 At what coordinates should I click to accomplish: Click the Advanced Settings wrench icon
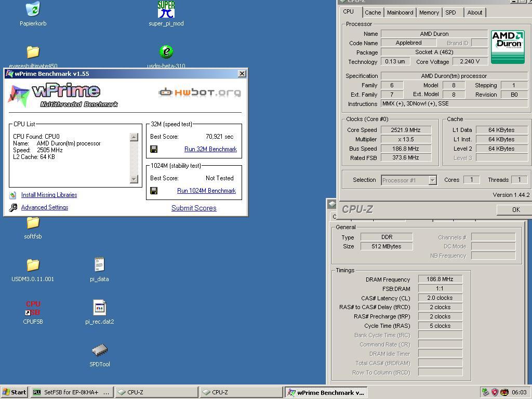(x=13, y=208)
